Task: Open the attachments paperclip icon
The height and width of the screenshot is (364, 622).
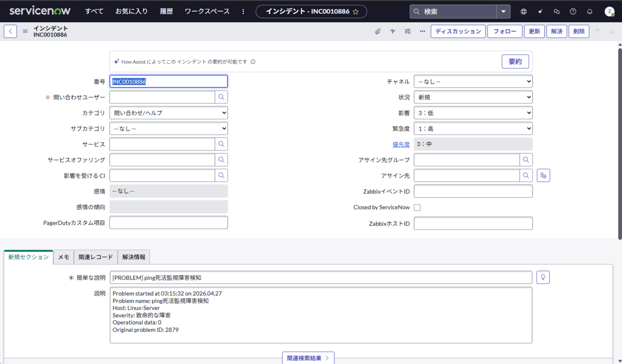Action: (x=378, y=31)
